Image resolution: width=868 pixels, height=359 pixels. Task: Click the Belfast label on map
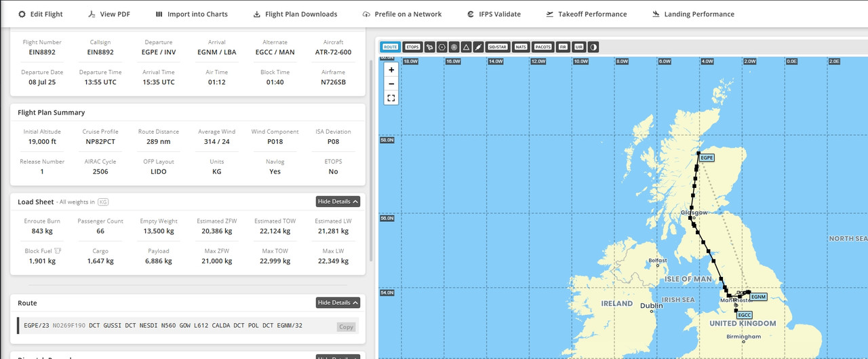click(658, 261)
